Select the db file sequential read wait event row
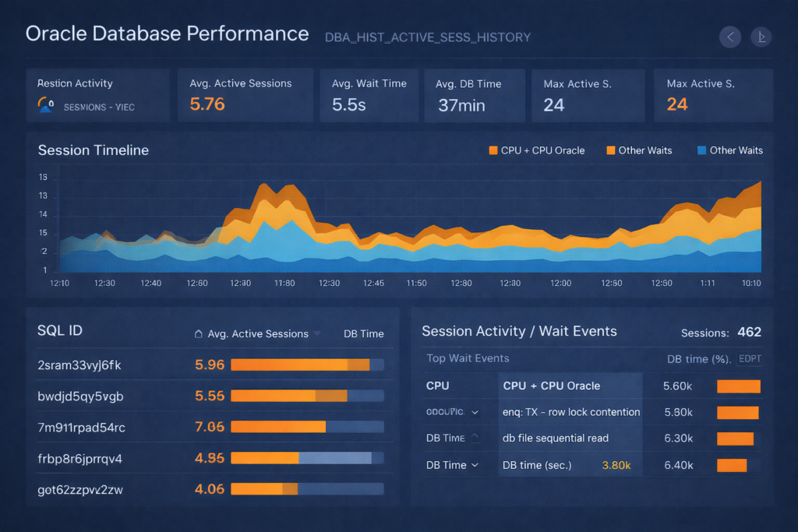Image resolution: width=798 pixels, height=532 pixels. pyautogui.click(x=557, y=439)
